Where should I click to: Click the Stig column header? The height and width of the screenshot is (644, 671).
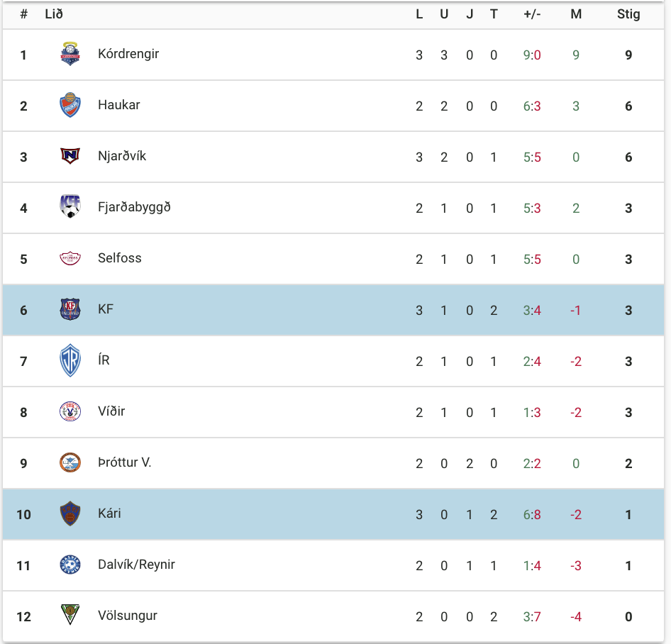(x=628, y=14)
